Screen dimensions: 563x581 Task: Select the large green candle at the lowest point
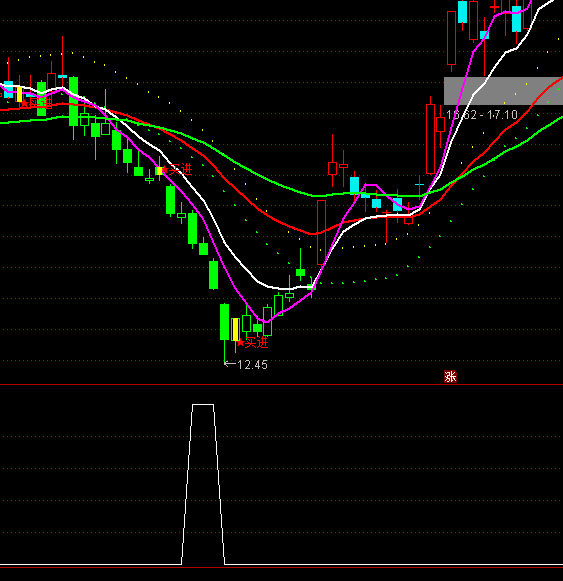pyautogui.click(x=225, y=322)
